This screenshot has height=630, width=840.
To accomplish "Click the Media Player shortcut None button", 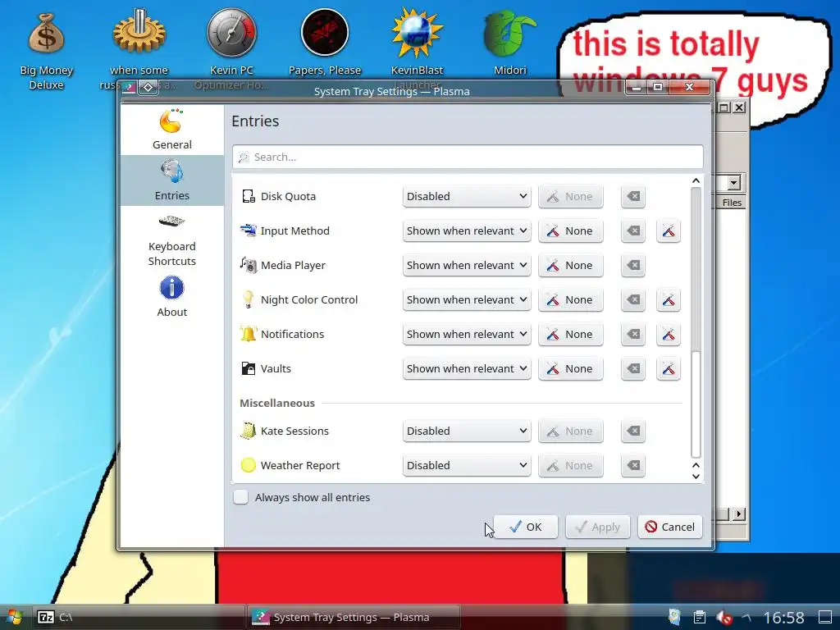I will [x=571, y=265].
